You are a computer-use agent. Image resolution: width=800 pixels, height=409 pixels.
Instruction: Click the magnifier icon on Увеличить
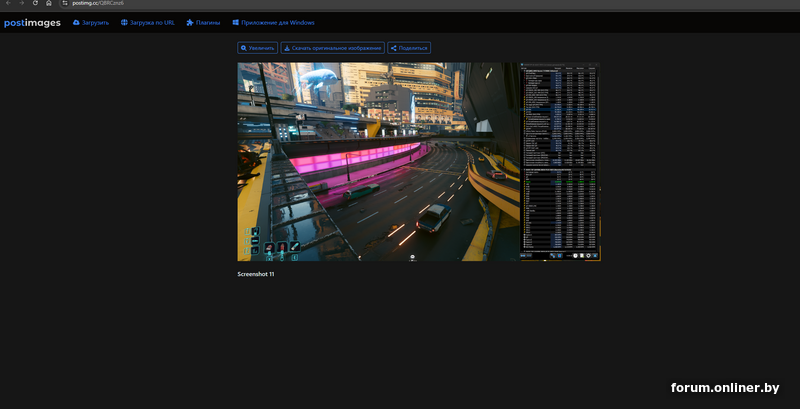244,48
